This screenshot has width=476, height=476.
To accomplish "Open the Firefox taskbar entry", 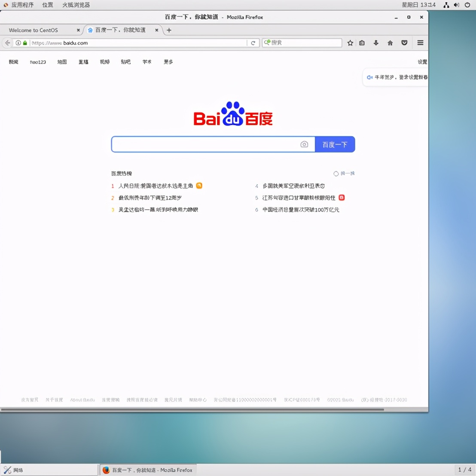I will coord(148,470).
